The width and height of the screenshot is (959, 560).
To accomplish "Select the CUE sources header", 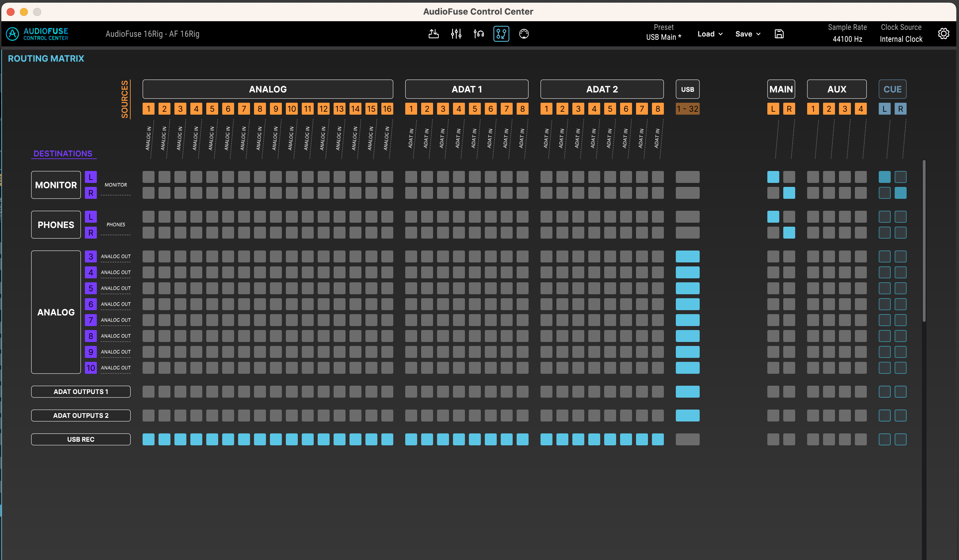I will coord(892,89).
